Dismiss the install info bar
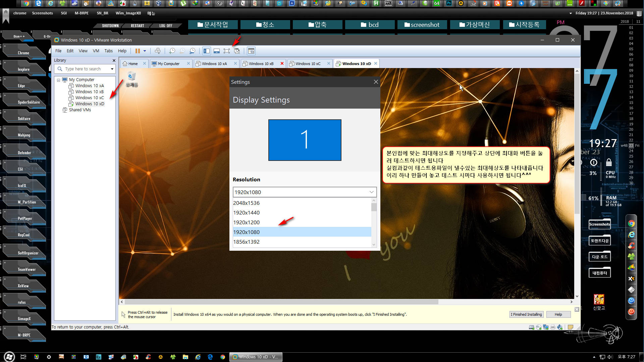 click(577, 309)
